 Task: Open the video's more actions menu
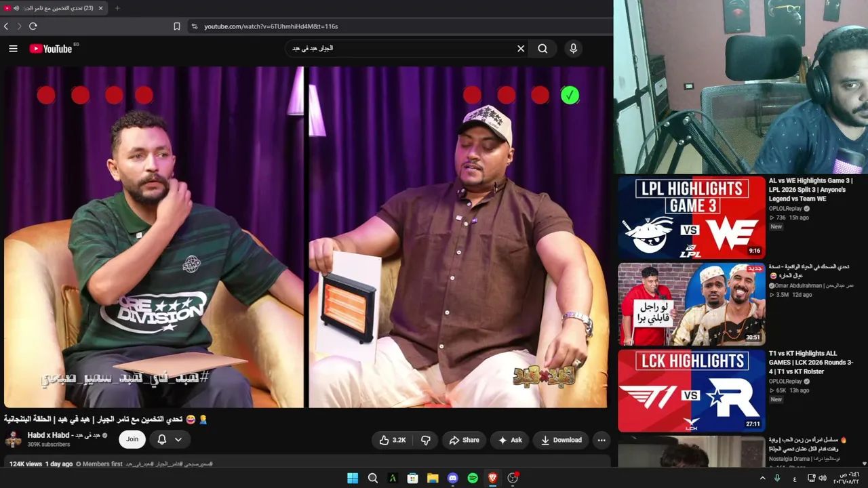tap(601, 440)
